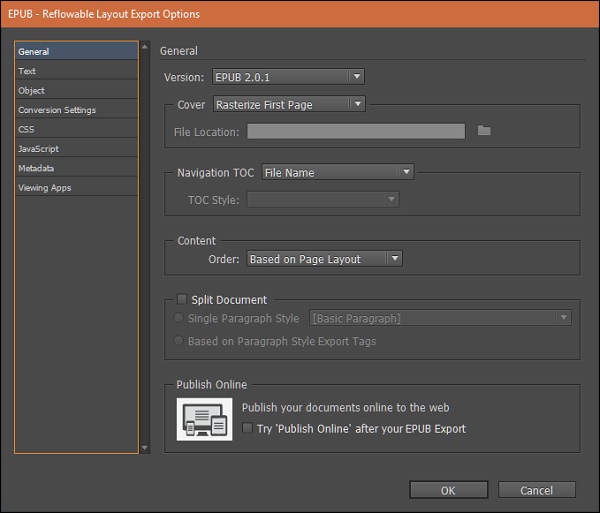
Task: Confirm export with OK button
Action: (448, 490)
